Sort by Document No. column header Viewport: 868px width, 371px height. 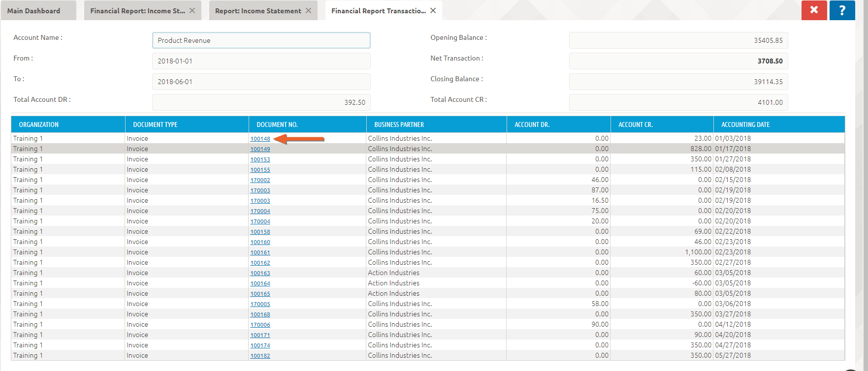277,124
